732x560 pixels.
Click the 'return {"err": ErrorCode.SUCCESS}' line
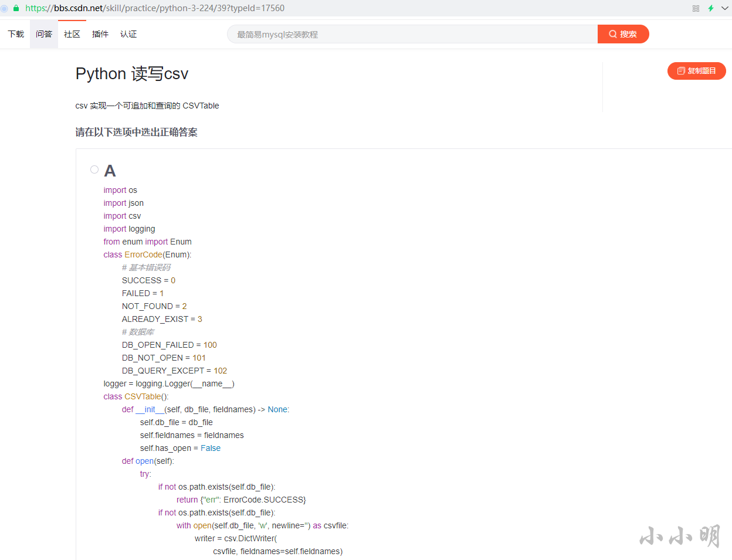click(x=241, y=500)
